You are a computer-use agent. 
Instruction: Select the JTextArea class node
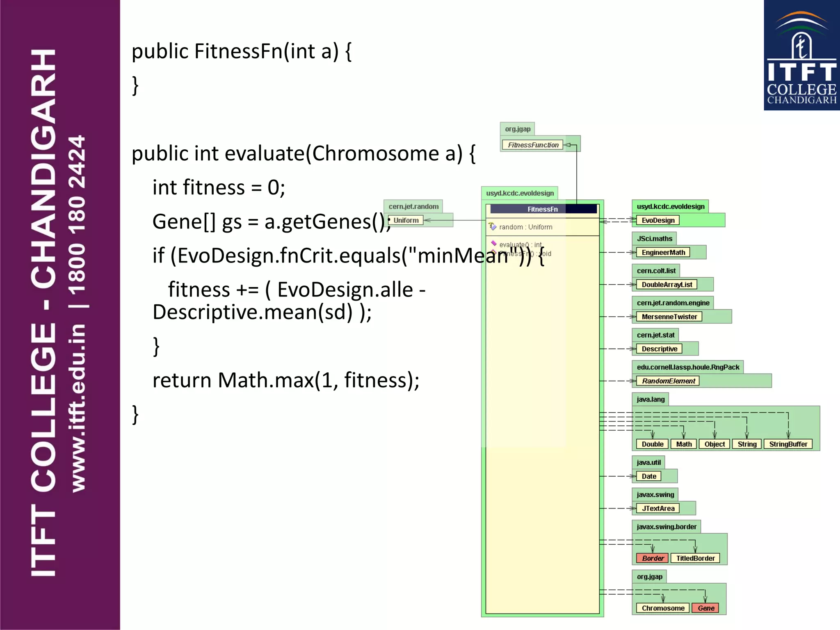pyautogui.click(x=658, y=508)
